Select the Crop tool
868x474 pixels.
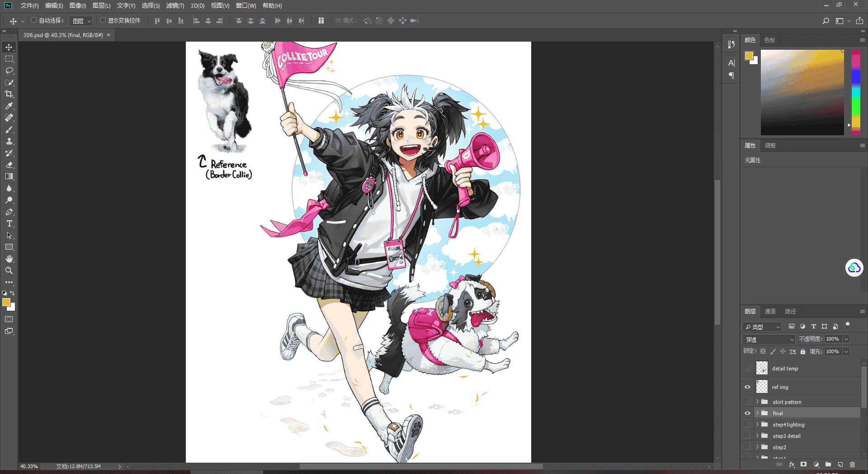9,94
